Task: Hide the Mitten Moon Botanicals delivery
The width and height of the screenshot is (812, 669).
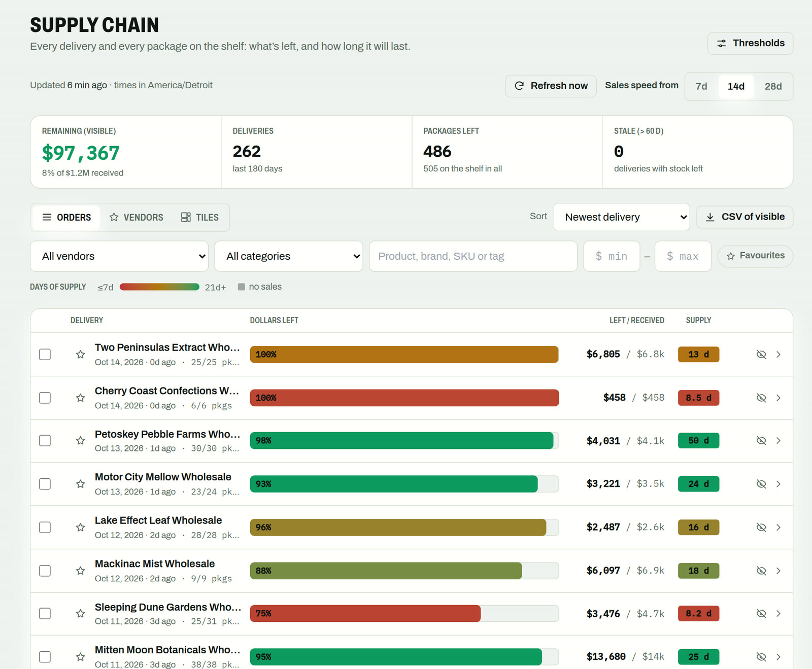Action: point(761,657)
